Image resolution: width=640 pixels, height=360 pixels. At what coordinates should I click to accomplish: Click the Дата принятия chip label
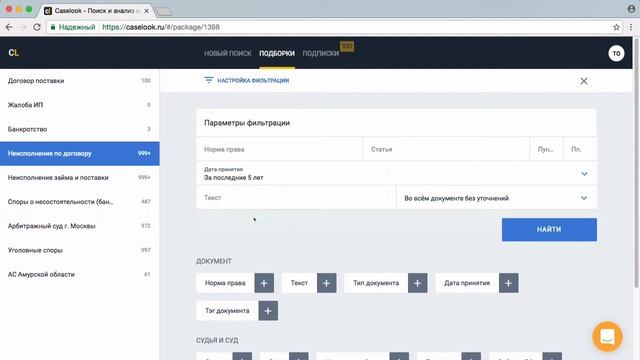pyautogui.click(x=467, y=283)
